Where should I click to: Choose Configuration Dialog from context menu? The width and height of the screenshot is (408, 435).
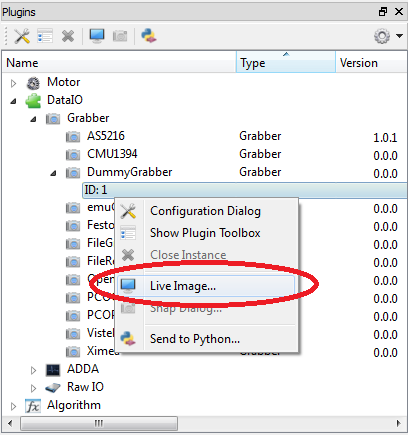point(205,211)
